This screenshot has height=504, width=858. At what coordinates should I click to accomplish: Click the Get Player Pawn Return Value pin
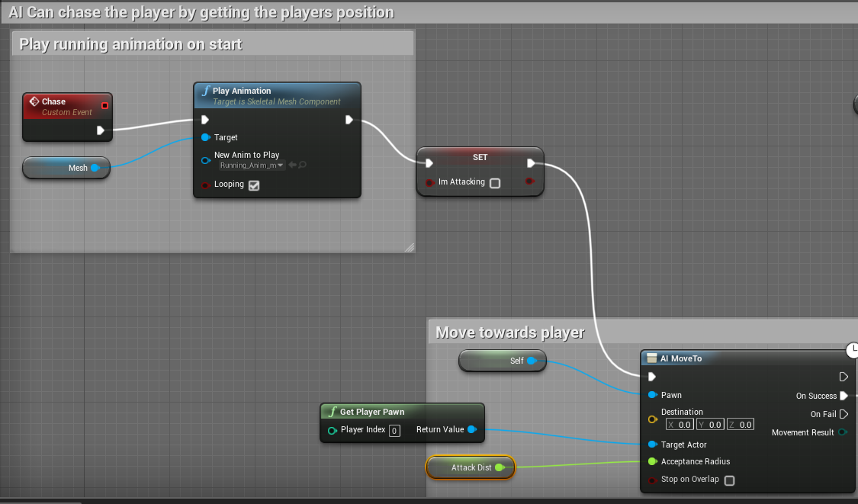click(472, 430)
